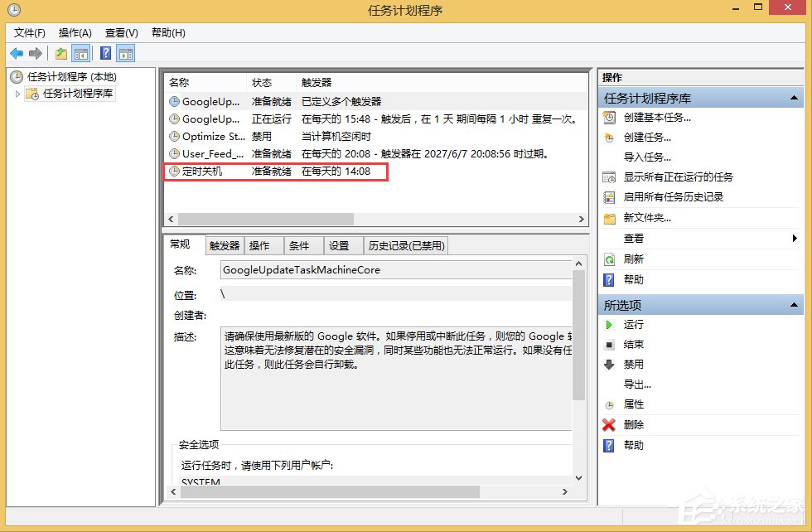Toggle the console tree pane toolbar icon
This screenshot has width=812, height=532.
point(80,52)
